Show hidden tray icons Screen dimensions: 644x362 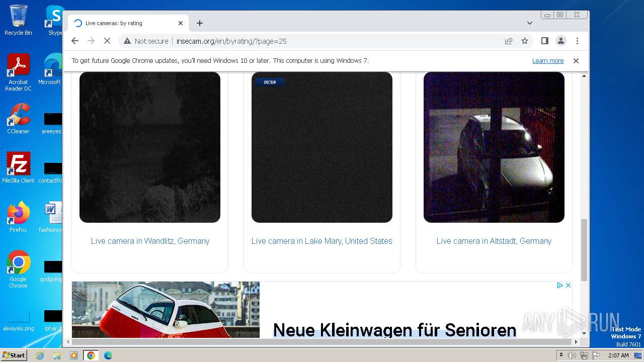point(561,355)
